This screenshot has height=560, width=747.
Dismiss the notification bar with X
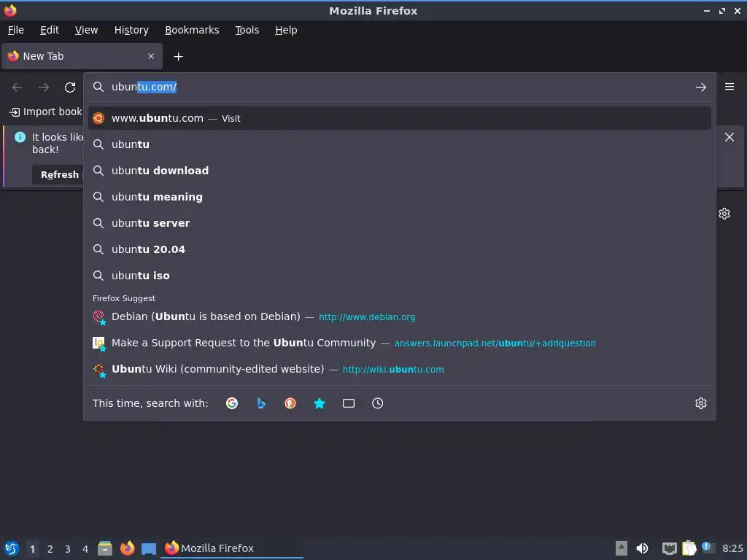coord(729,137)
